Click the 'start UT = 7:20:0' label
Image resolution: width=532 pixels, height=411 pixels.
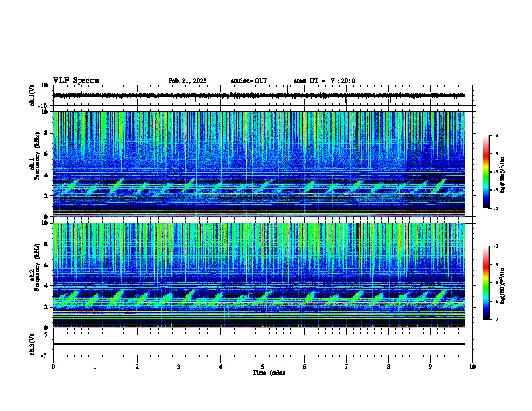pos(324,81)
